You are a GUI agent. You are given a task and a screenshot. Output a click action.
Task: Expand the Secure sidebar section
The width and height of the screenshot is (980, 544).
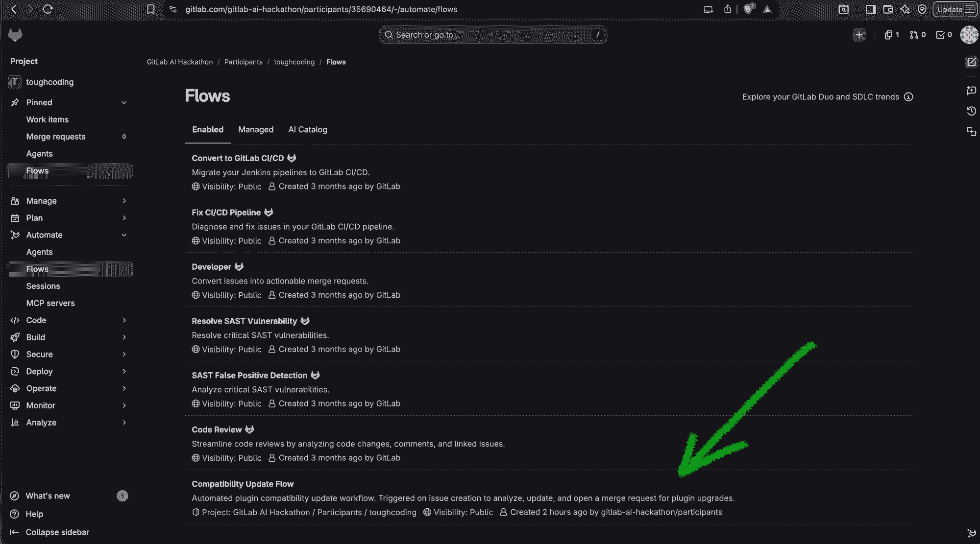click(124, 355)
